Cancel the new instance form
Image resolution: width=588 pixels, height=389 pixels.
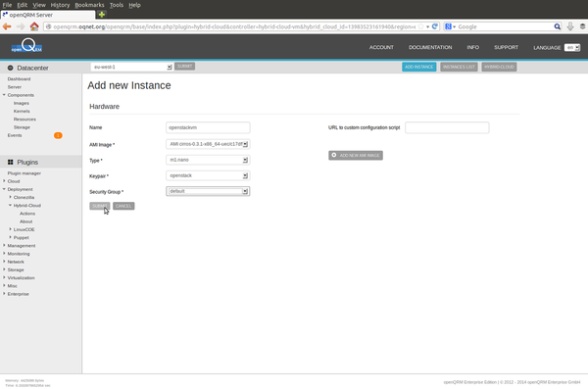123,206
